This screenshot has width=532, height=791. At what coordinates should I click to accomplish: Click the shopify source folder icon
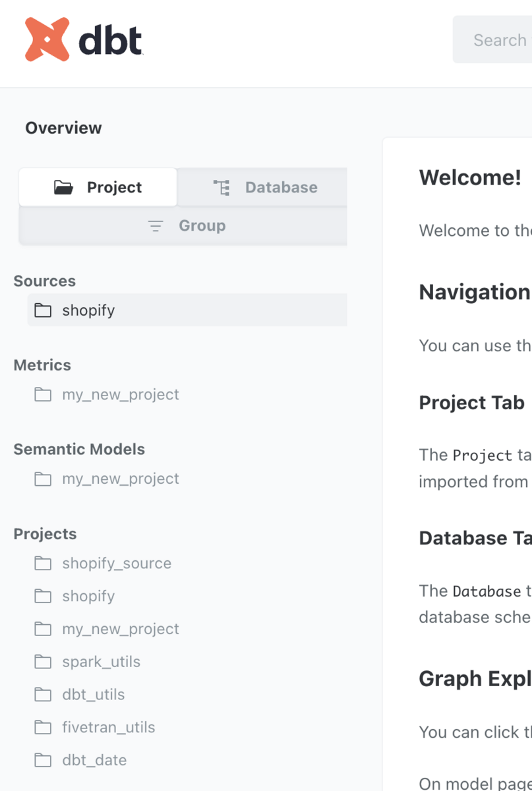click(43, 310)
